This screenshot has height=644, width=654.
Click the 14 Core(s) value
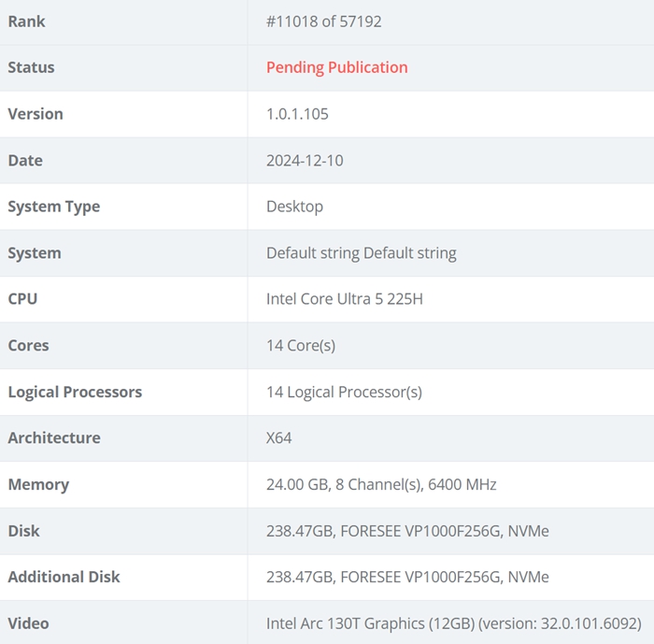pyautogui.click(x=300, y=346)
